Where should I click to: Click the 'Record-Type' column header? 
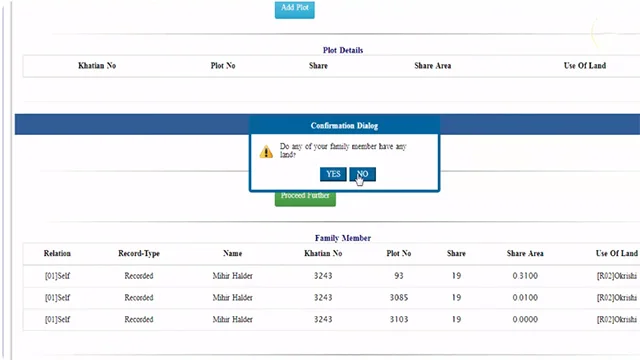[139, 253]
